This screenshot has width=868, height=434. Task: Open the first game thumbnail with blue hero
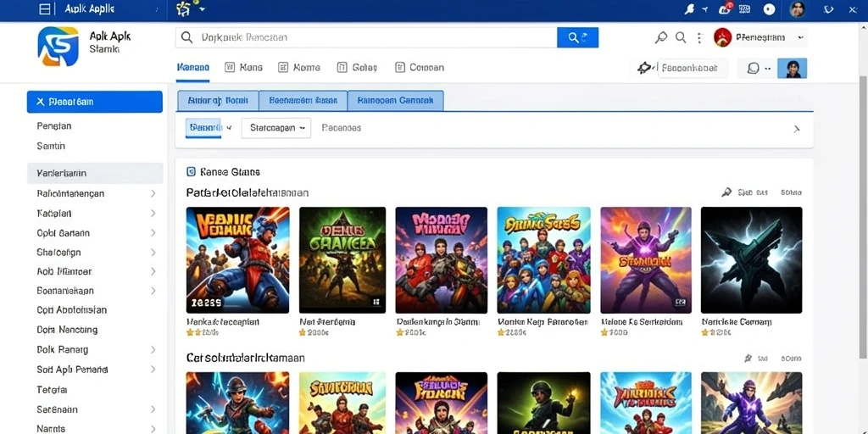[x=237, y=260]
